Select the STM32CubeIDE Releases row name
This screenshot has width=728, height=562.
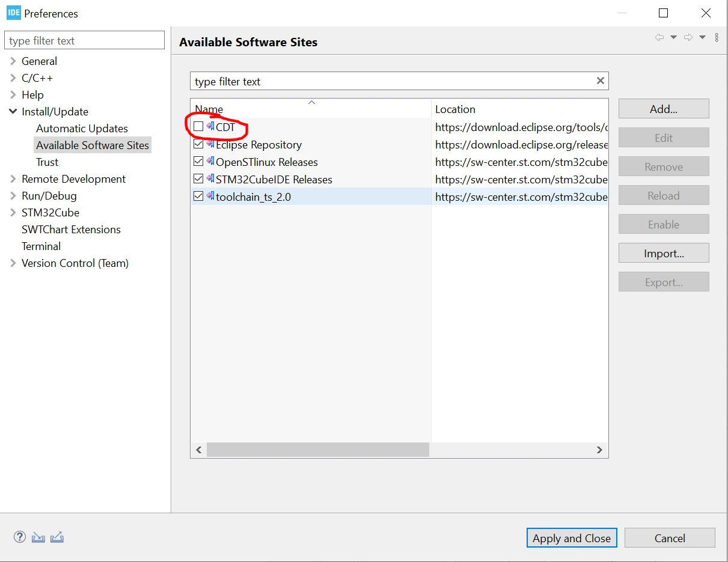(274, 179)
